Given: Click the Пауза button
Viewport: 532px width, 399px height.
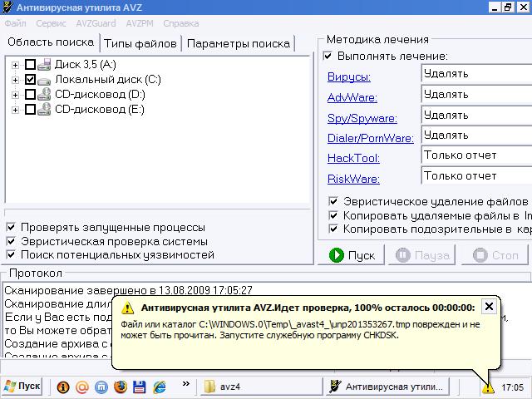Looking at the screenshot, I should click(x=421, y=255).
